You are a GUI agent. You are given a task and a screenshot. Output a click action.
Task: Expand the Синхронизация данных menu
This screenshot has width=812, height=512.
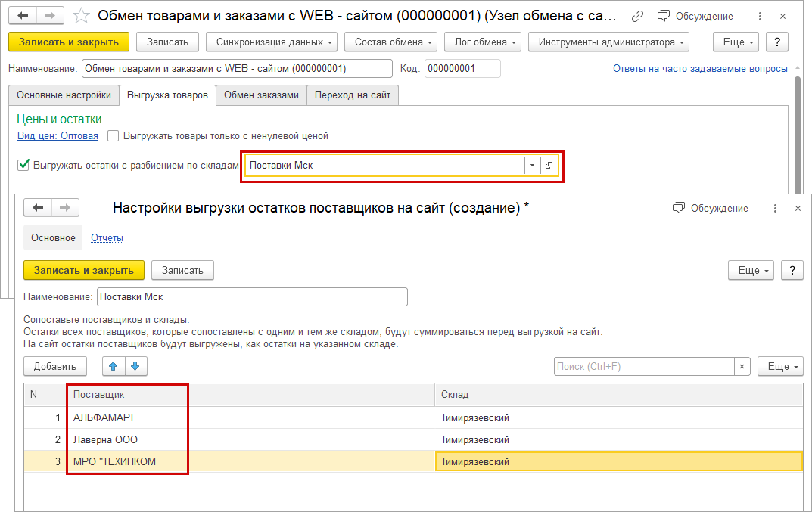click(x=272, y=42)
